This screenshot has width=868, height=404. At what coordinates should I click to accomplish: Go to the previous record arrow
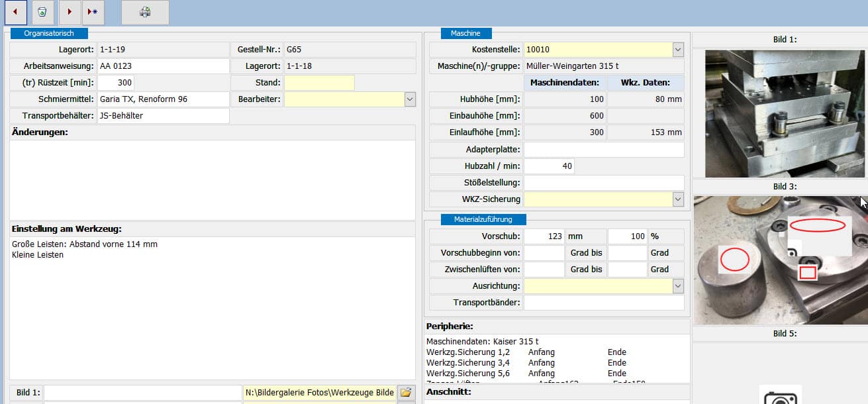[x=15, y=12]
